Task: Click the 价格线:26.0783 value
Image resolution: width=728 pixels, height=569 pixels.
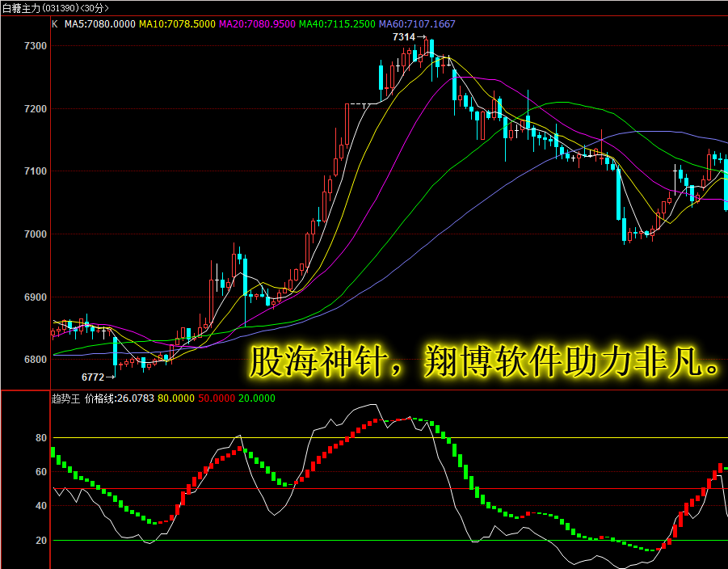Action: (120, 398)
